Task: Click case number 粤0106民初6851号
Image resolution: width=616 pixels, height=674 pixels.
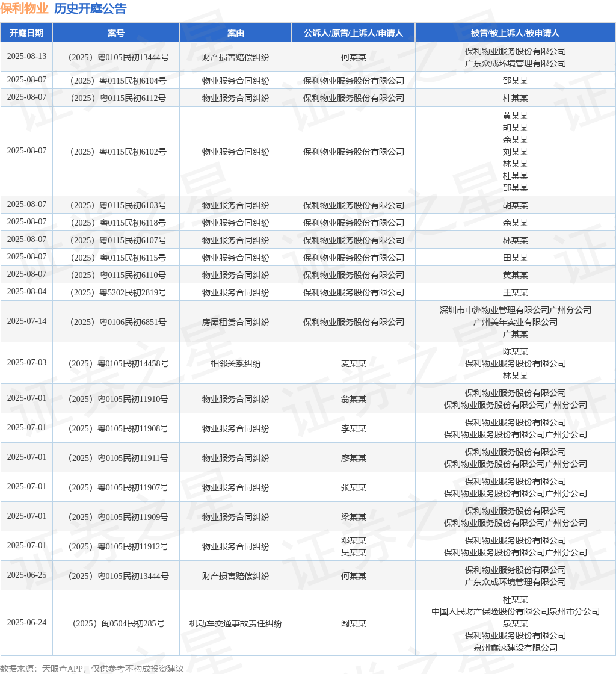Action: pos(119,322)
